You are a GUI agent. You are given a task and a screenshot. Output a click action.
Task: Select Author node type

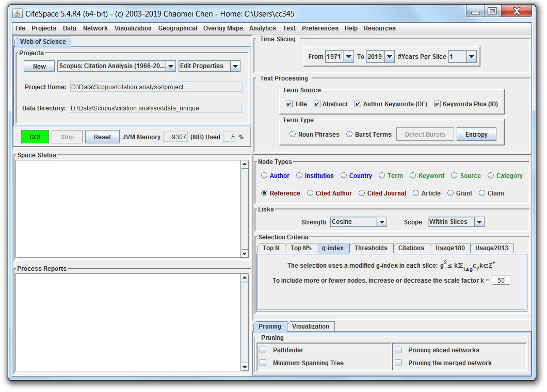coord(264,175)
